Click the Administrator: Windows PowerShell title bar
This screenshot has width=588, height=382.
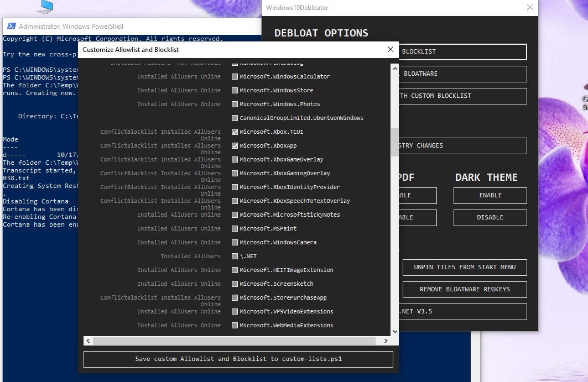coord(132,26)
